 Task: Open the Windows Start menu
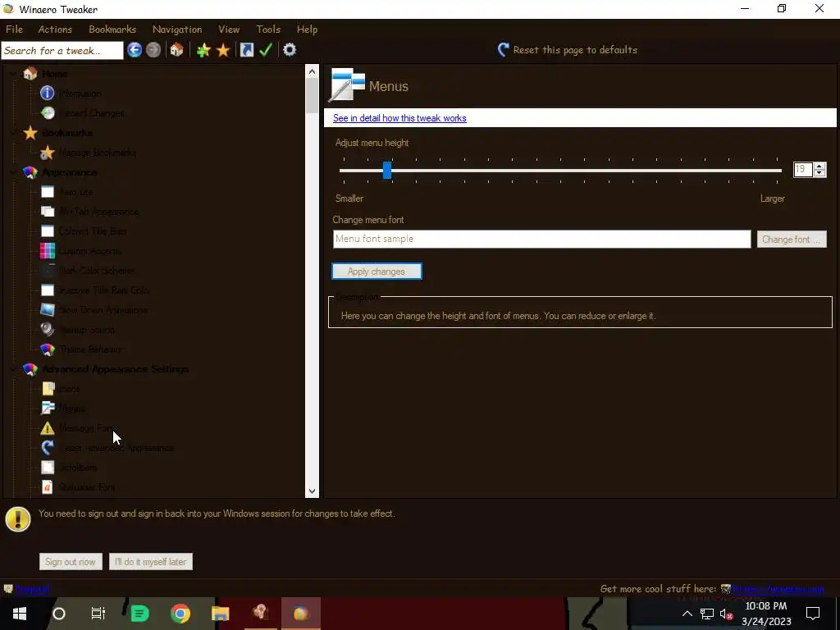(20, 614)
